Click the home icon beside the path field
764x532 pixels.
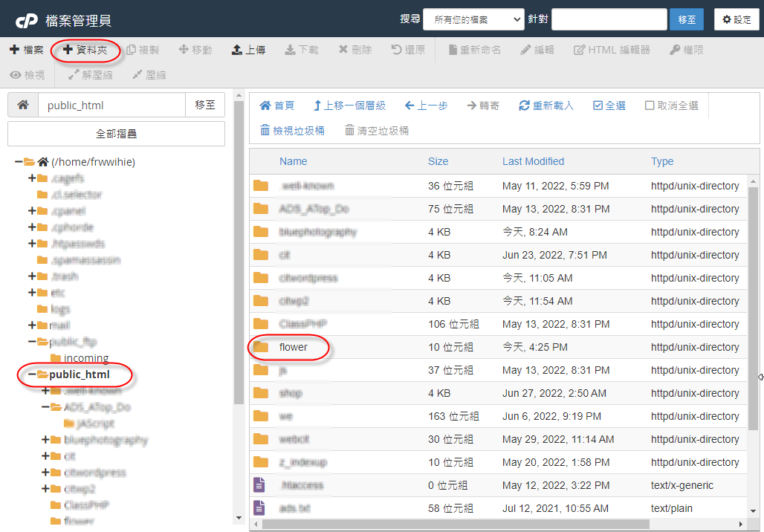click(23, 106)
